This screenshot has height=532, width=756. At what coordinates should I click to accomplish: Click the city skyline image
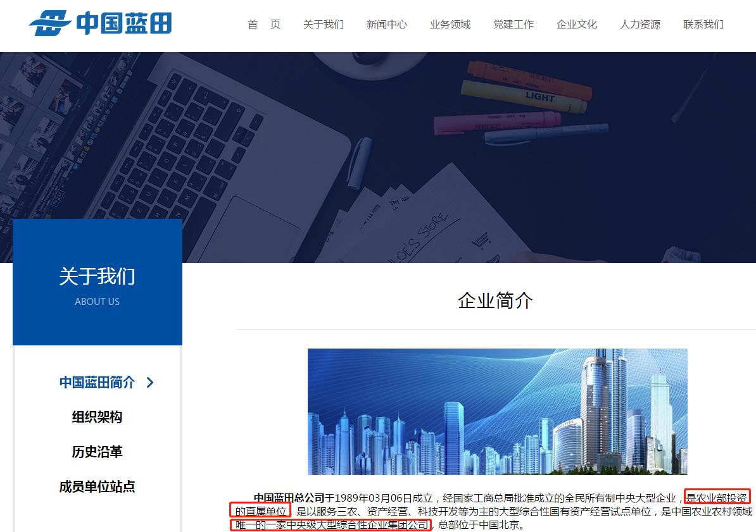click(x=497, y=411)
